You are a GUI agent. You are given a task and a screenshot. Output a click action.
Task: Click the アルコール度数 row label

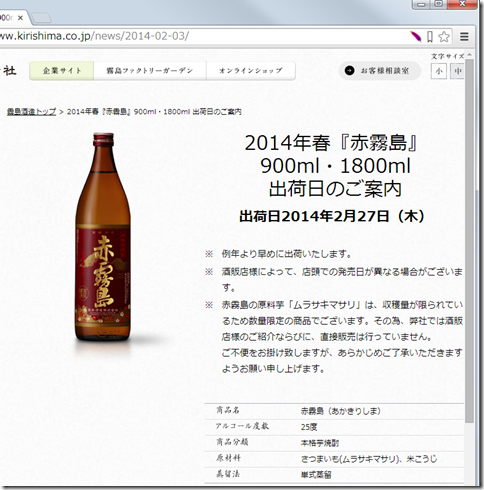pos(242,426)
